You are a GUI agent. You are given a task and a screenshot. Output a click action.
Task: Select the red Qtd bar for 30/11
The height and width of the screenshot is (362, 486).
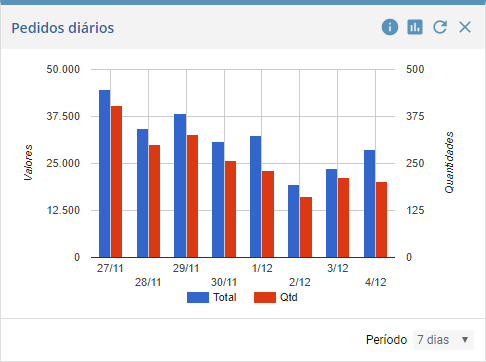[230, 209]
